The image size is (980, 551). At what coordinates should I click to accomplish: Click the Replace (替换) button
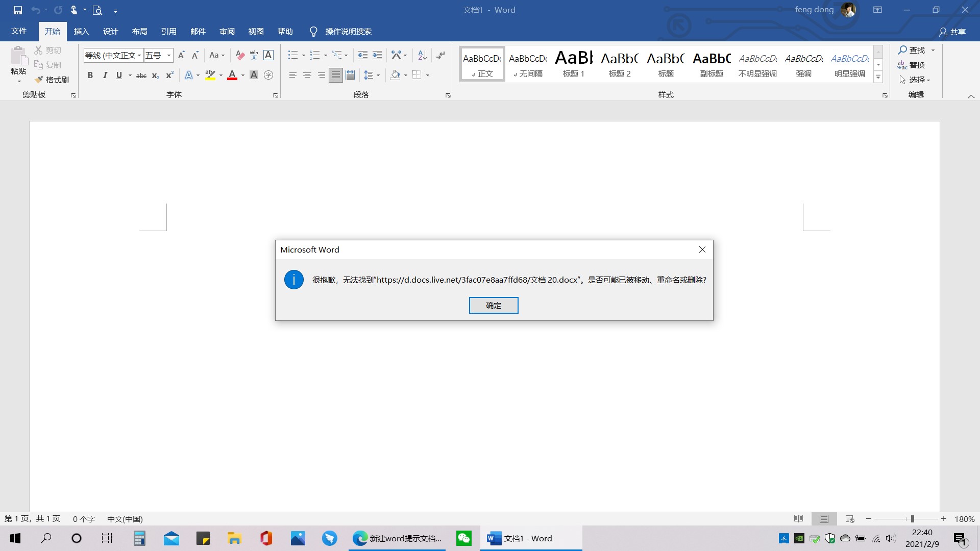[912, 65]
